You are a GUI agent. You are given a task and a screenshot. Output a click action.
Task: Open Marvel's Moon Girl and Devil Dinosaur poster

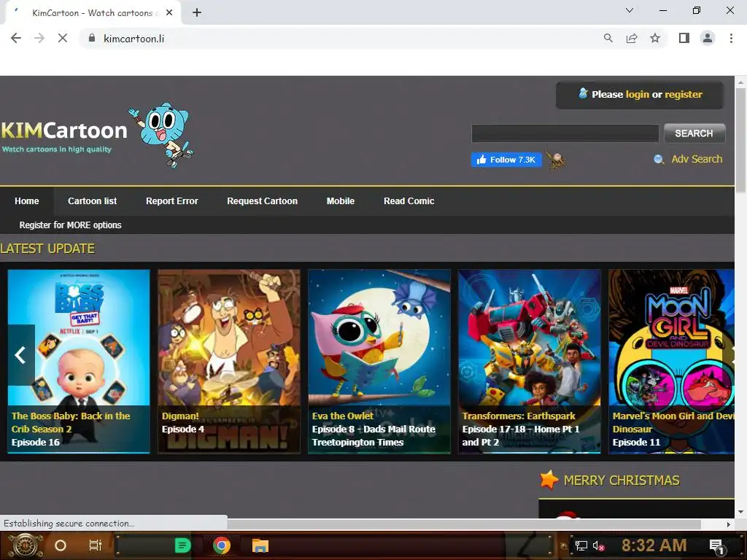671,361
